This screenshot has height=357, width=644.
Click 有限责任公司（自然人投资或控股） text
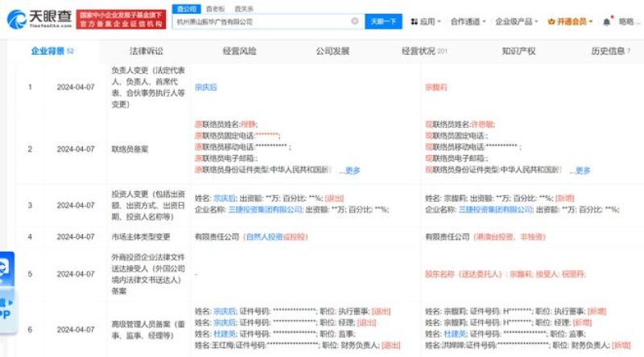[x=251, y=236]
